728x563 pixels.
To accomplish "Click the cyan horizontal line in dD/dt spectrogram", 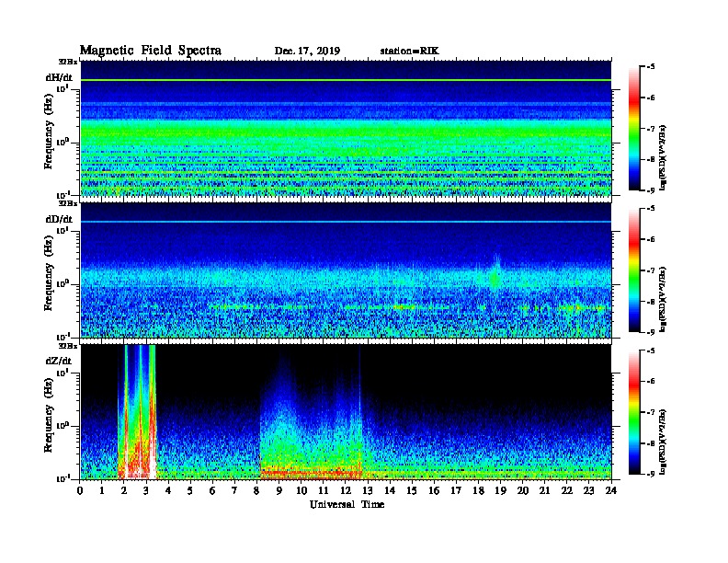I will pyautogui.click(x=346, y=222).
